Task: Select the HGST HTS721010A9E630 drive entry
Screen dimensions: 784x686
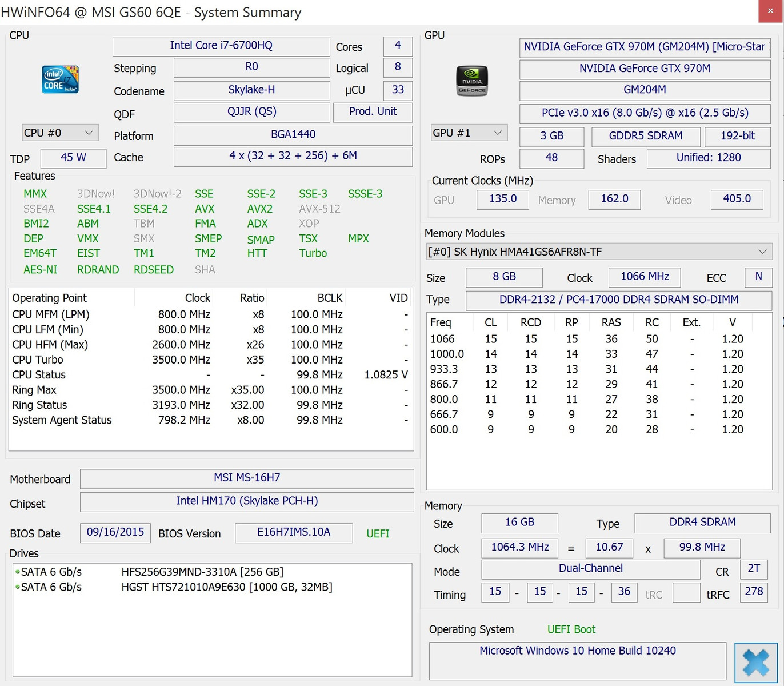Action: point(227,587)
